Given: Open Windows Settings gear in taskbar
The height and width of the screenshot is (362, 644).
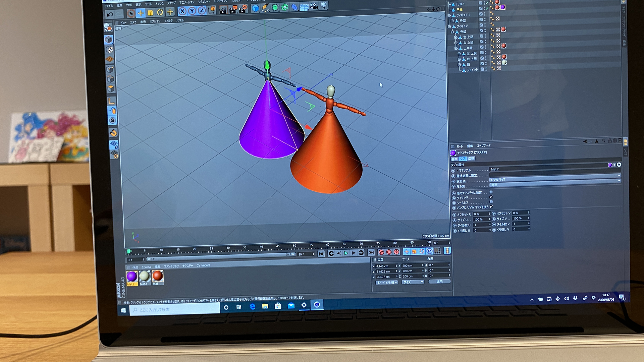Looking at the screenshot, I should [x=304, y=305].
